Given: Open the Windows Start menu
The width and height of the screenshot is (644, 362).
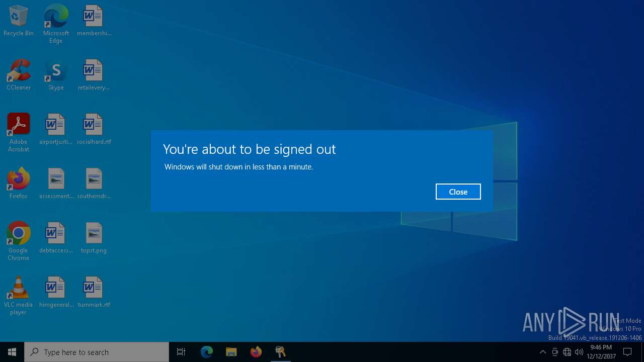Looking at the screenshot, I should tap(12, 352).
